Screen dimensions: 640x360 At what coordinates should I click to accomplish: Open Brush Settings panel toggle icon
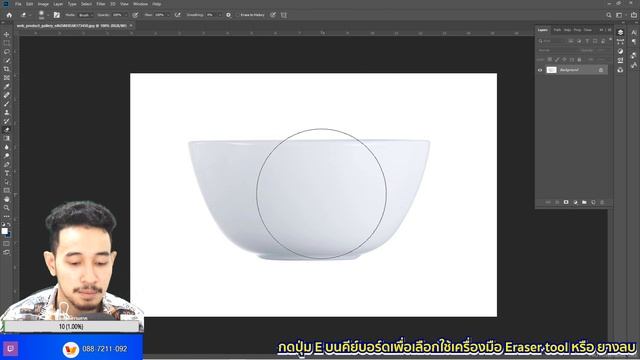(57, 15)
